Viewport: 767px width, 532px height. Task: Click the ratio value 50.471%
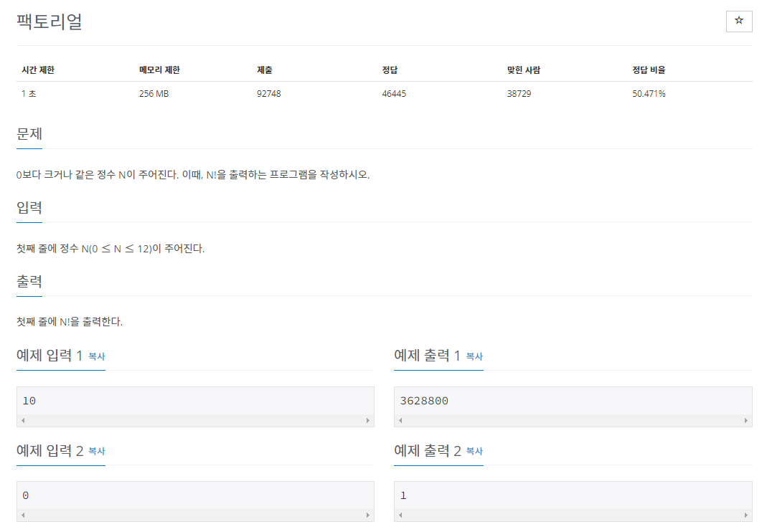[x=649, y=93]
